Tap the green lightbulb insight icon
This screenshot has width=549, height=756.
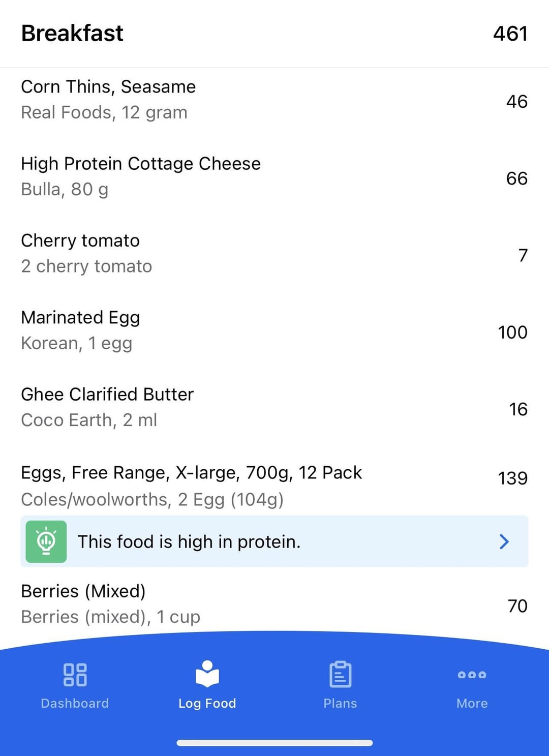(46, 541)
